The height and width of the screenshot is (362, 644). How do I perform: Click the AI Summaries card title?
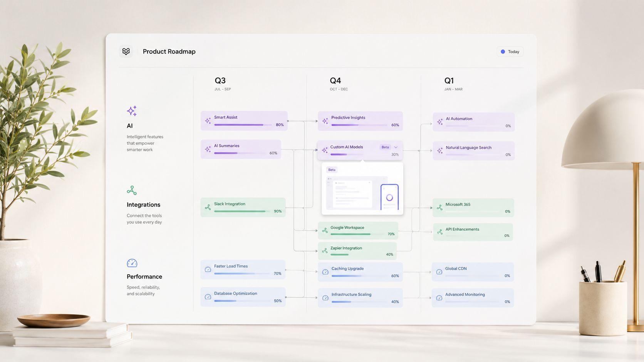(x=226, y=146)
